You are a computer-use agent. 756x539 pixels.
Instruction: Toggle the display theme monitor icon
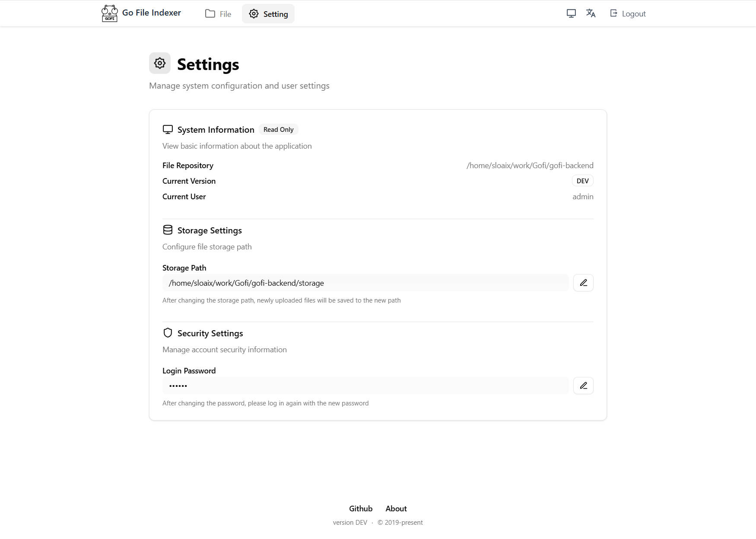[x=571, y=13]
